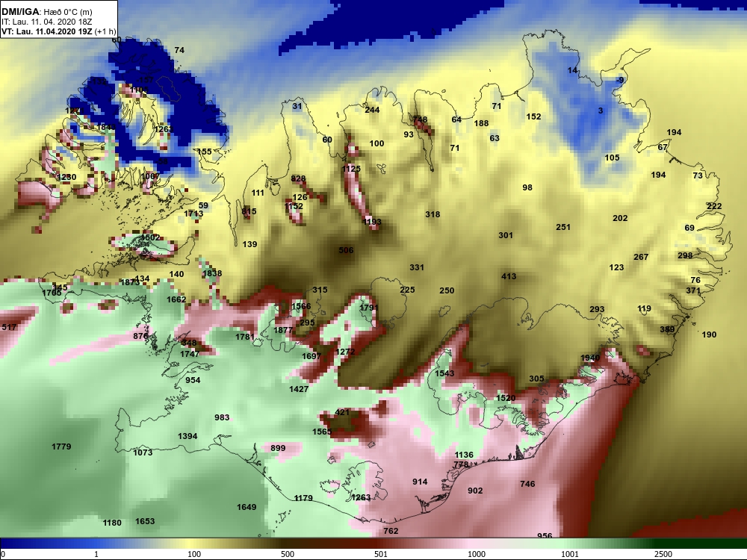Click the offshore value "190"

pos(709,335)
